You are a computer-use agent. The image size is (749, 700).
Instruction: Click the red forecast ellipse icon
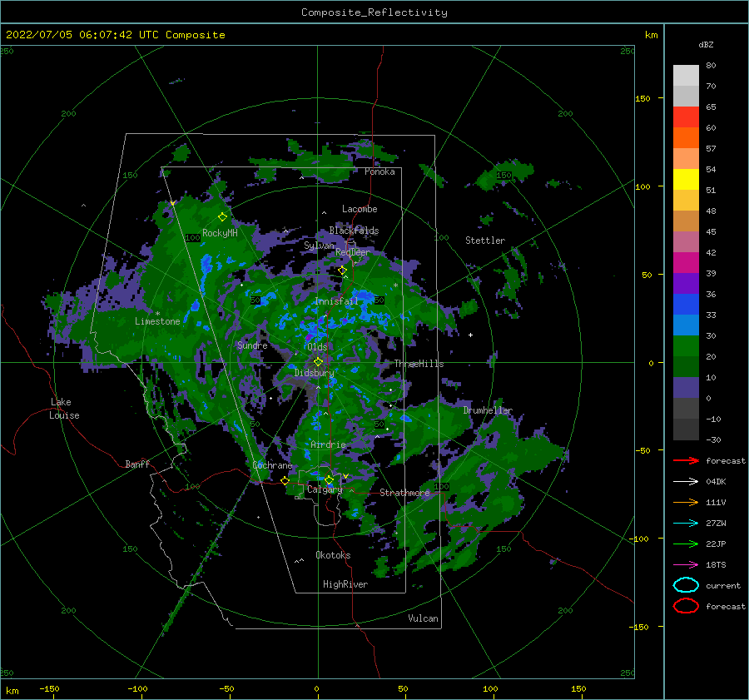[686, 606]
